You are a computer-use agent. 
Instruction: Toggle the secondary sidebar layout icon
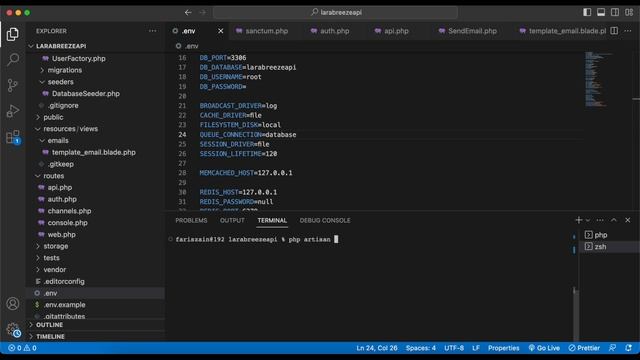click(615, 12)
